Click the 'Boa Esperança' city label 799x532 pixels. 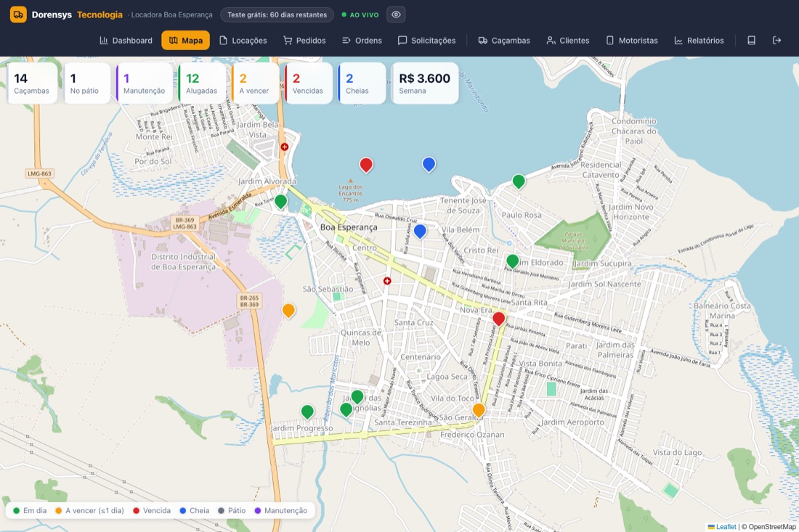(x=349, y=227)
